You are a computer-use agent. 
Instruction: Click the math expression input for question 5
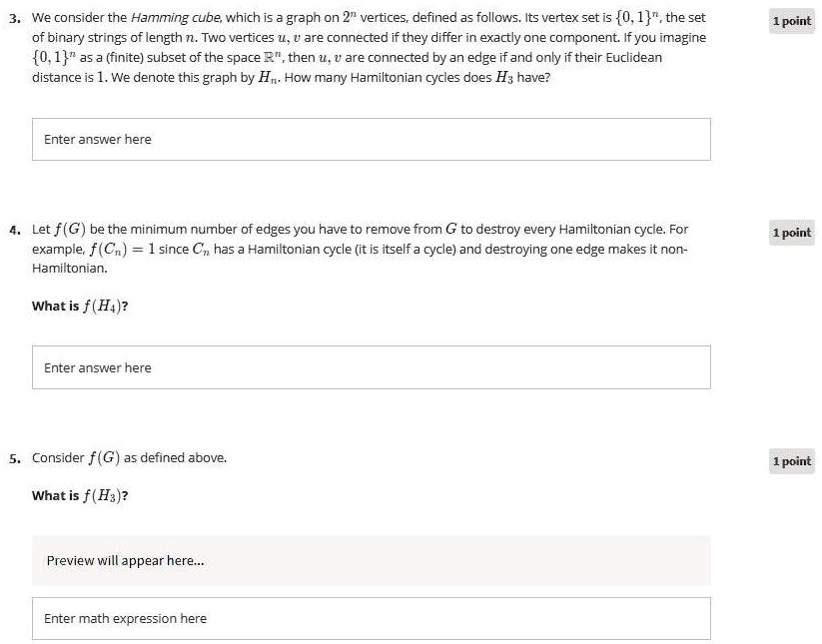click(x=372, y=618)
